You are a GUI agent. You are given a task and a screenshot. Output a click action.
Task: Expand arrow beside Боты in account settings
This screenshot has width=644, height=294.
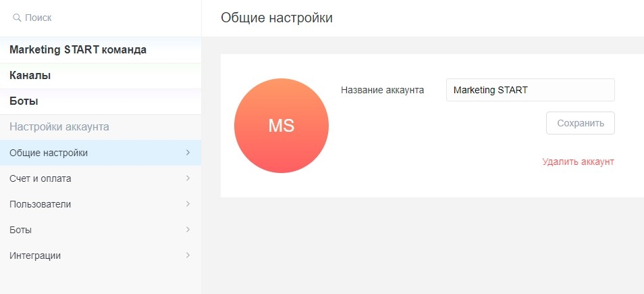pos(188,230)
